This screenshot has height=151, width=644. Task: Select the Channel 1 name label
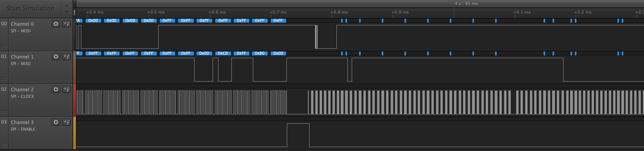(22, 57)
